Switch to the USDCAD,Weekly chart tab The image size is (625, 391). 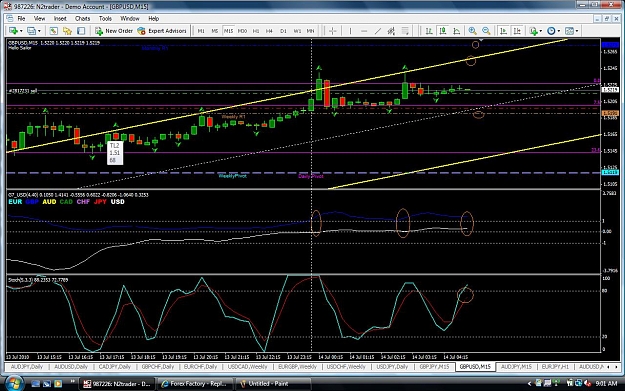point(247,367)
